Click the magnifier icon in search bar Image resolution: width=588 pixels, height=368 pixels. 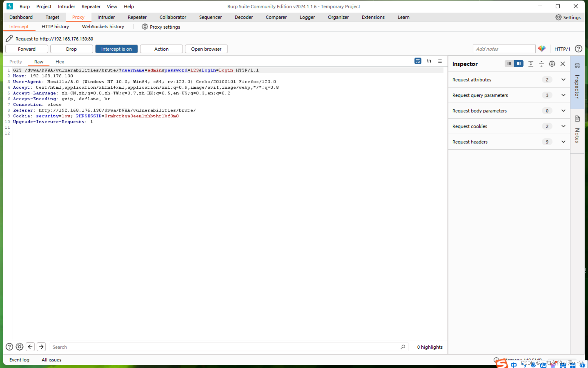coord(403,347)
